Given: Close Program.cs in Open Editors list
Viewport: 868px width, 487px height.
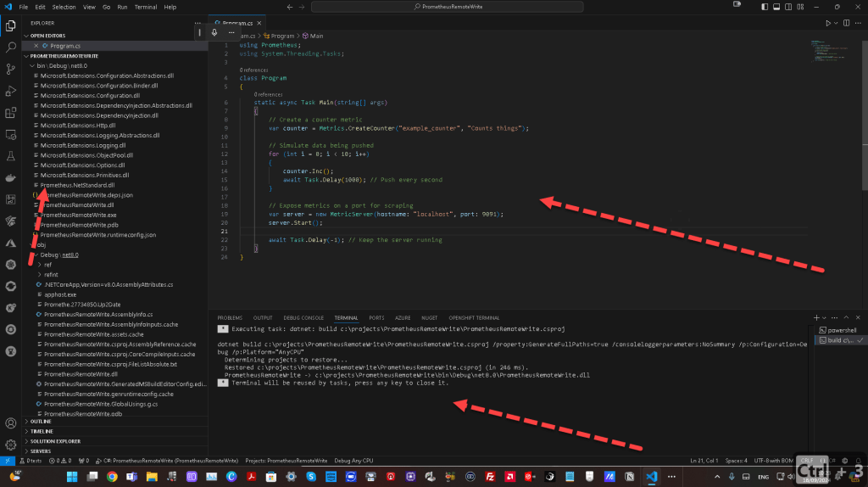Looking at the screenshot, I should (x=36, y=46).
